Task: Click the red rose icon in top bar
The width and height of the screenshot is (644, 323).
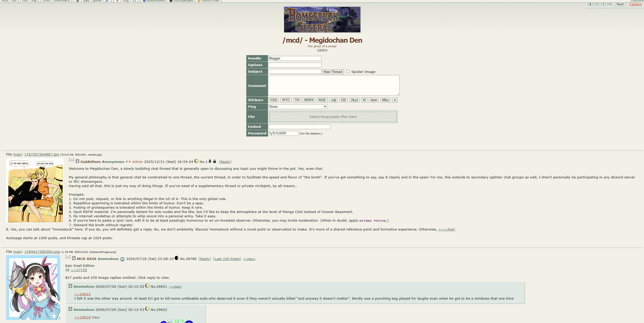Action: [117, 1]
